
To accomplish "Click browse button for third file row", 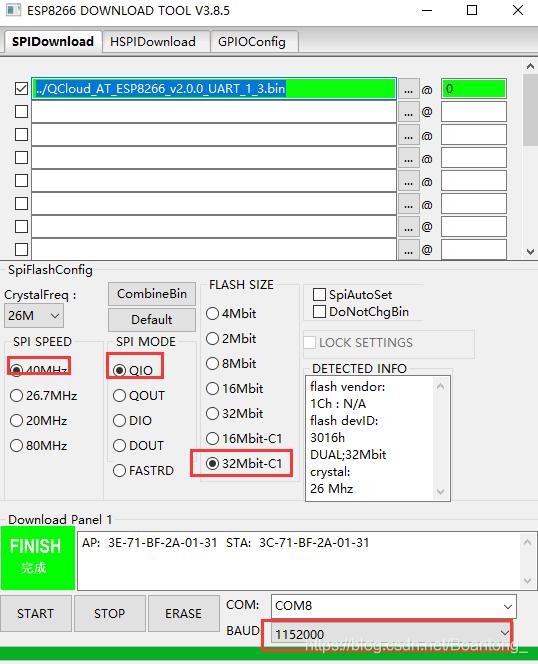I will click(408, 136).
